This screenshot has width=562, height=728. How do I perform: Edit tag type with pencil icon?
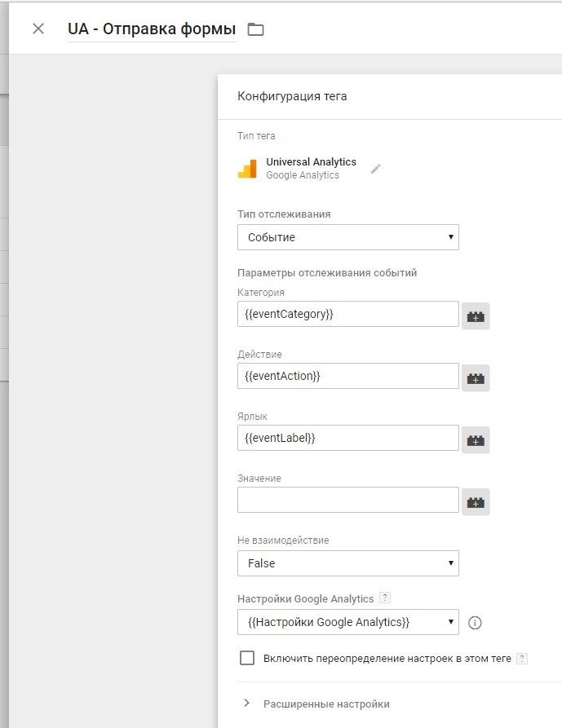tap(376, 169)
